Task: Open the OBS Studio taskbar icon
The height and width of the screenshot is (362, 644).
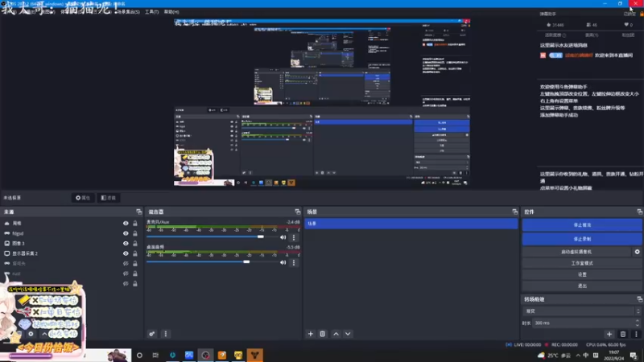Action: [x=205, y=355]
